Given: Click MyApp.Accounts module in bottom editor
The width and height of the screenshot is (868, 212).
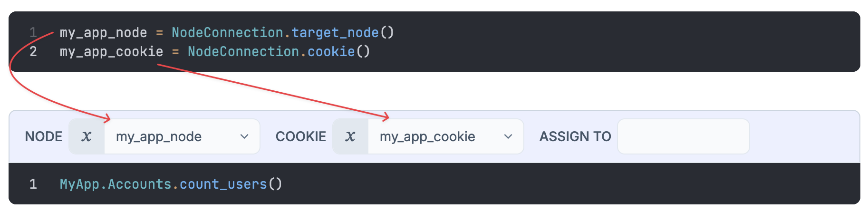Looking at the screenshot, I should click(x=116, y=184).
